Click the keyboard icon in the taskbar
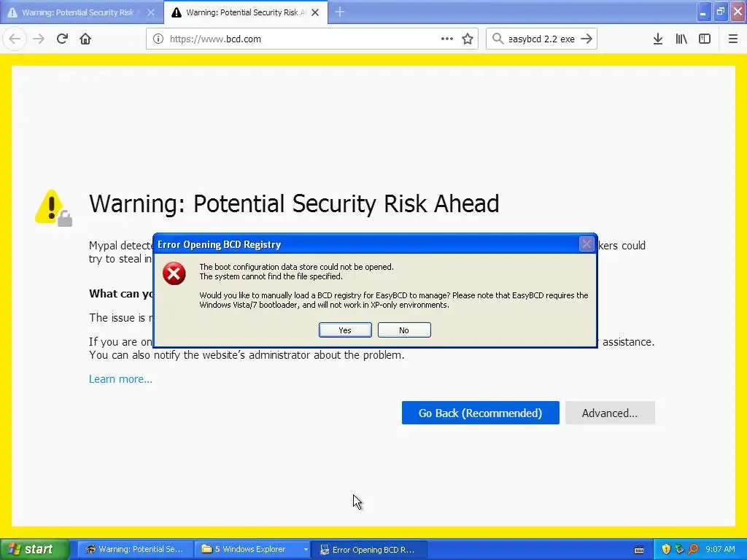This screenshot has width=747, height=560. tap(639, 550)
